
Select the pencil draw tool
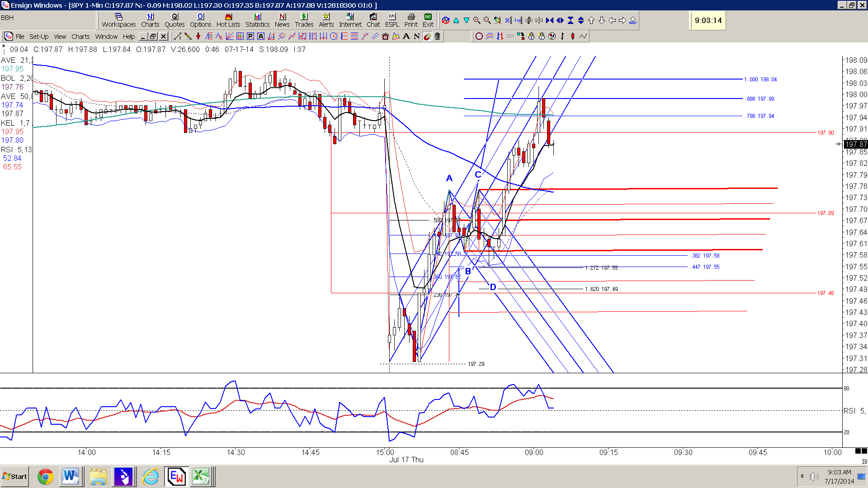[x=188, y=36]
